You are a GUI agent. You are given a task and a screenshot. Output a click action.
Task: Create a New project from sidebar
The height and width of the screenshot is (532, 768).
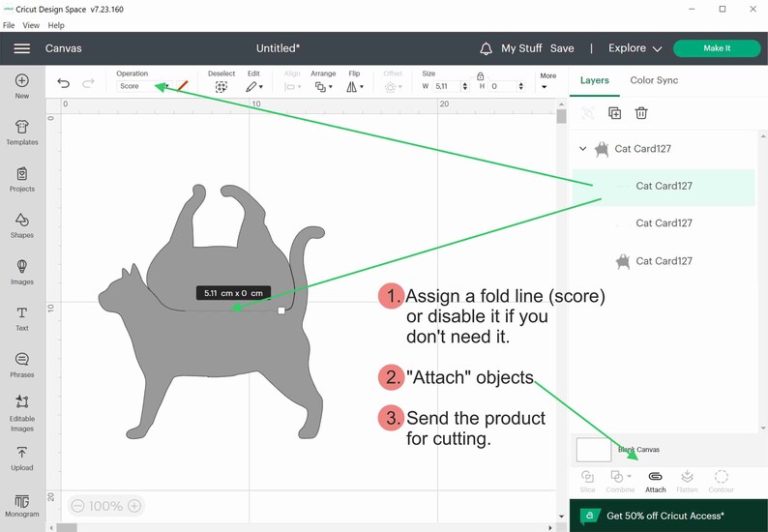(x=22, y=86)
